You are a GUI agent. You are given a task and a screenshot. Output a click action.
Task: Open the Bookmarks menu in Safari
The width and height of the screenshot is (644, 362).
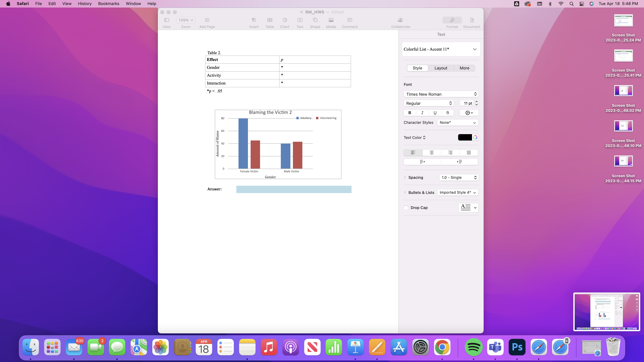click(x=108, y=3)
